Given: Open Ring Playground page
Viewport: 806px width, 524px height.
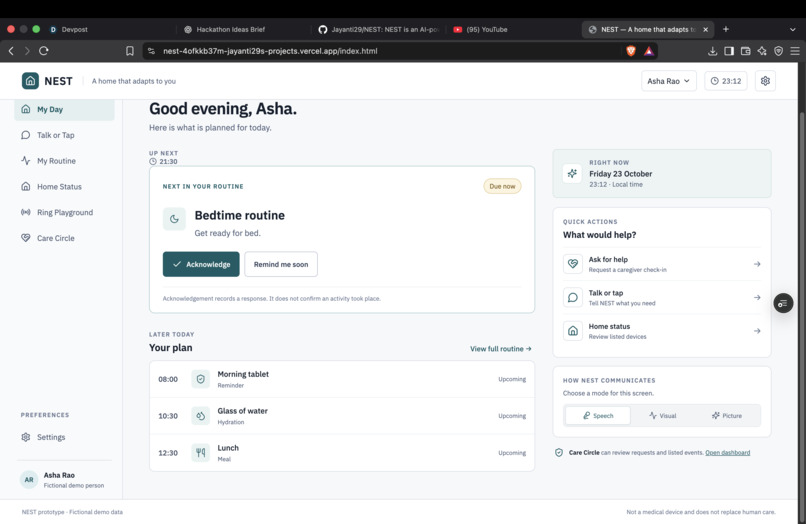Looking at the screenshot, I should click(x=64, y=212).
